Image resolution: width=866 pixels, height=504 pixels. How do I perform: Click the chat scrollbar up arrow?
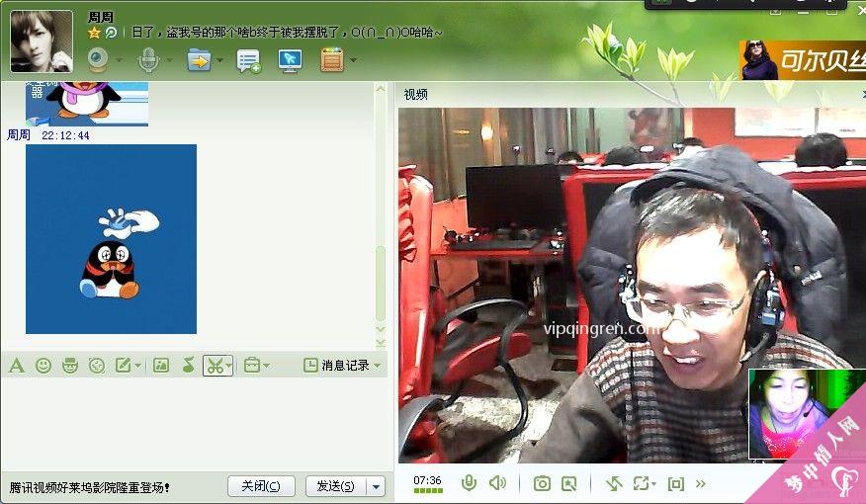380,88
